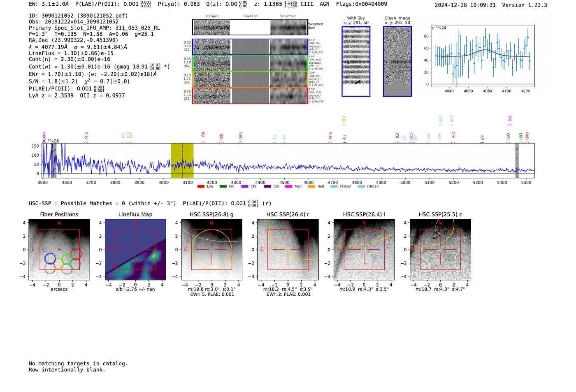This screenshot has width=576, height=392.
Task: Open the Clean Image cutout
Action: click(397, 61)
